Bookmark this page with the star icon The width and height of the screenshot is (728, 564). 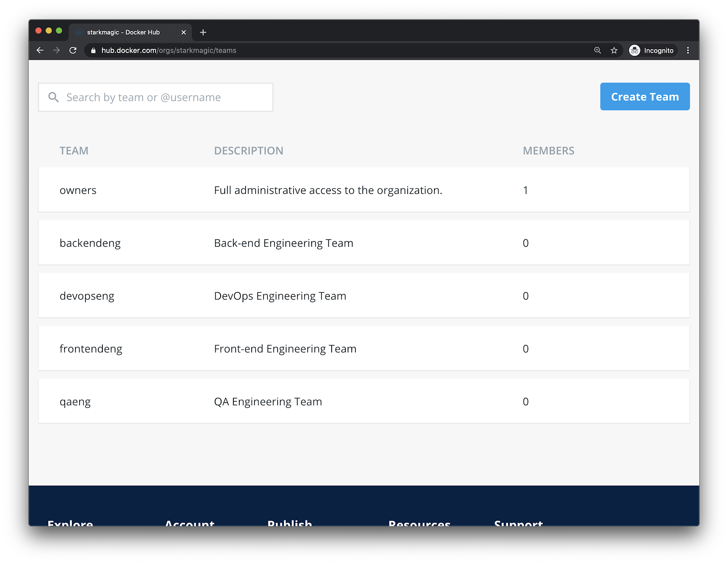614,51
